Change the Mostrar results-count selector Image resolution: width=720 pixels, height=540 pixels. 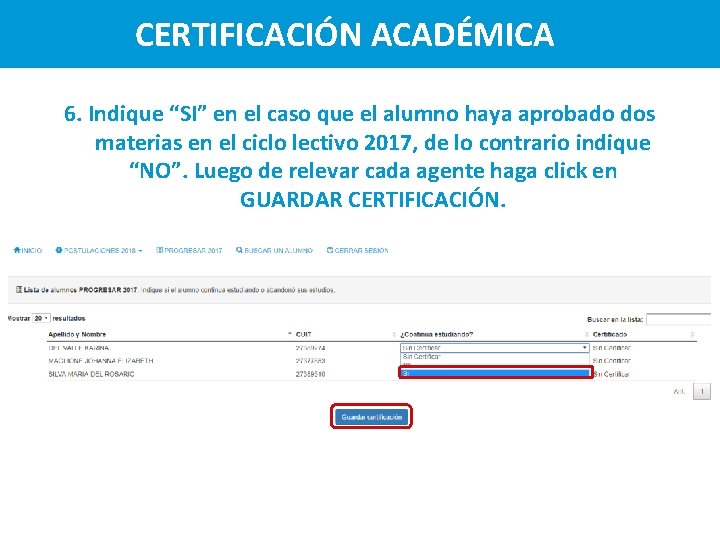pos(41,318)
